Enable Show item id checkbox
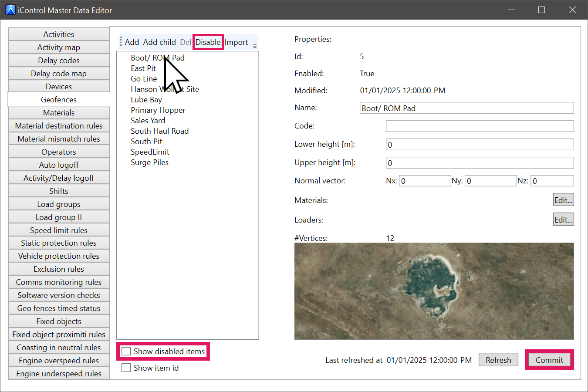The height and width of the screenshot is (392, 588). tap(126, 368)
